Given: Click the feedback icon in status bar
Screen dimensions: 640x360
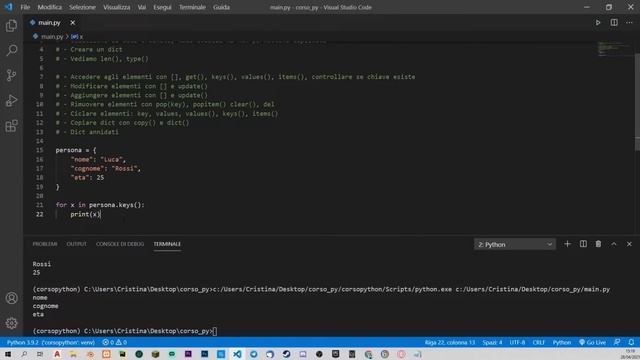Looking at the screenshot, I should coord(617,342).
